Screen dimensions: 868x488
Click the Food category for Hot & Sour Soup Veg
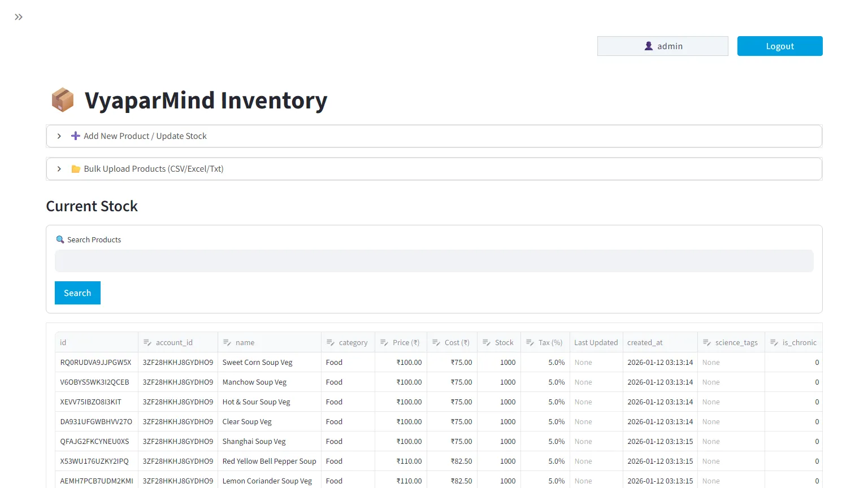(x=348, y=402)
